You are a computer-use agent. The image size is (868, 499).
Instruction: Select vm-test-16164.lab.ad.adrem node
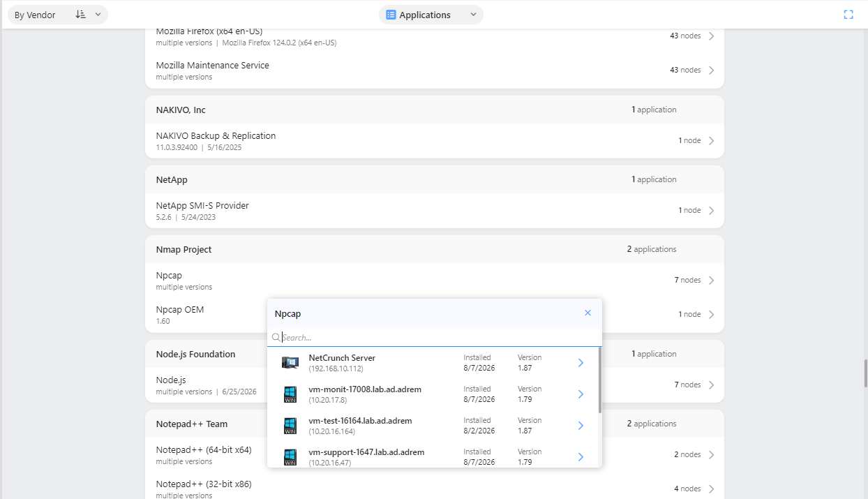point(433,426)
